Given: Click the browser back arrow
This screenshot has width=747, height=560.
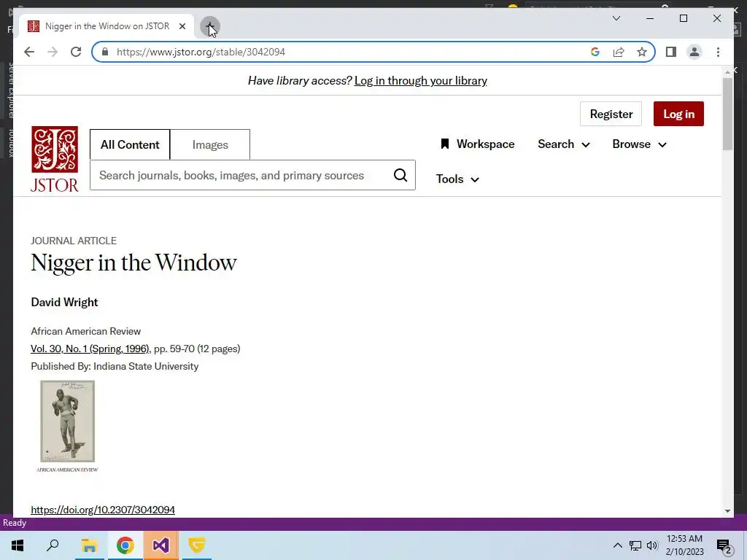Looking at the screenshot, I should [x=29, y=52].
